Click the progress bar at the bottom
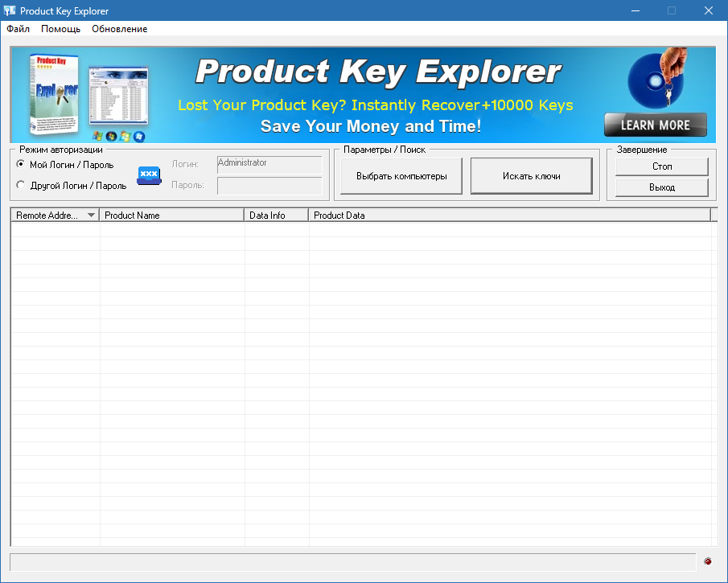Viewport: 728px width, 583px height. point(353,561)
